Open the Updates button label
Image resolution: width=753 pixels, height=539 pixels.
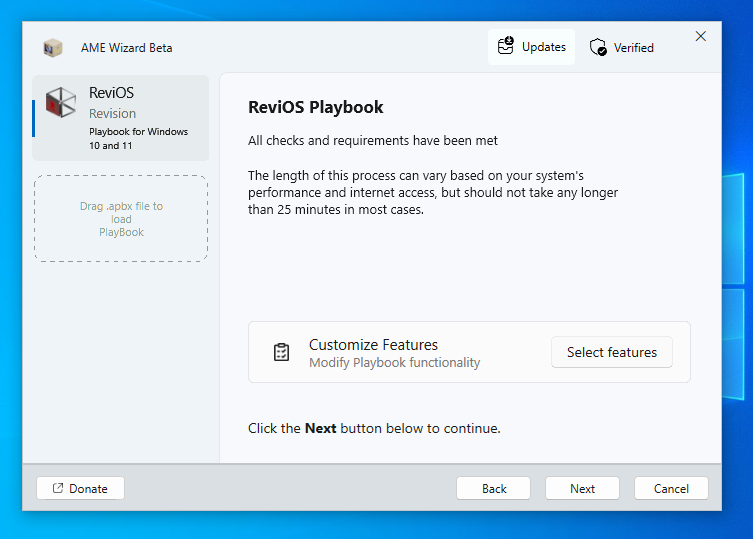click(x=544, y=47)
